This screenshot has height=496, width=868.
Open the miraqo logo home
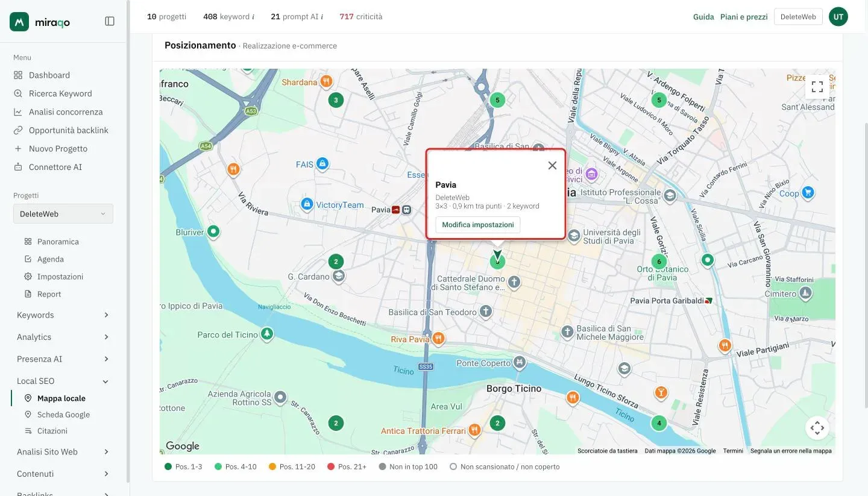coord(40,22)
